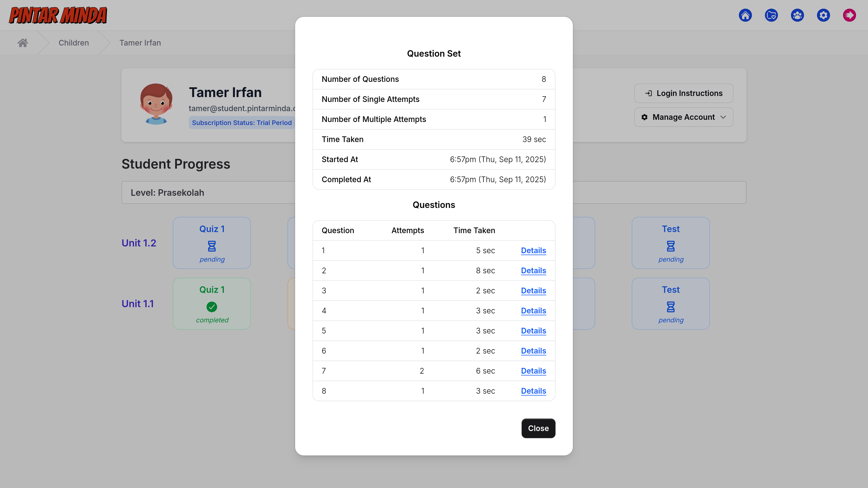Open the Unit 1.1 completed Quiz 1 title
This screenshot has width=868, height=488.
pos(212,290)
